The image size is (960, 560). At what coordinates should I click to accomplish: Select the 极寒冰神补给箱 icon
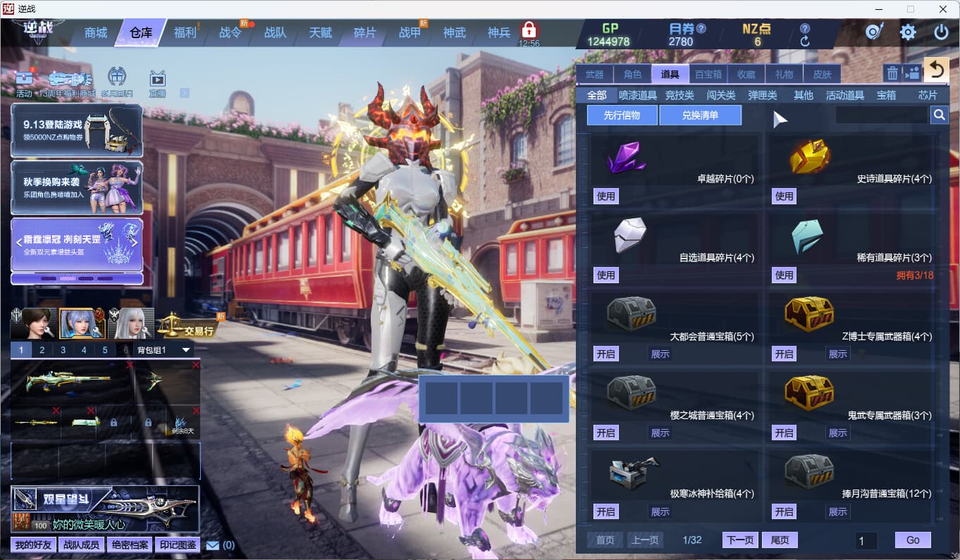tap(634, 471)
